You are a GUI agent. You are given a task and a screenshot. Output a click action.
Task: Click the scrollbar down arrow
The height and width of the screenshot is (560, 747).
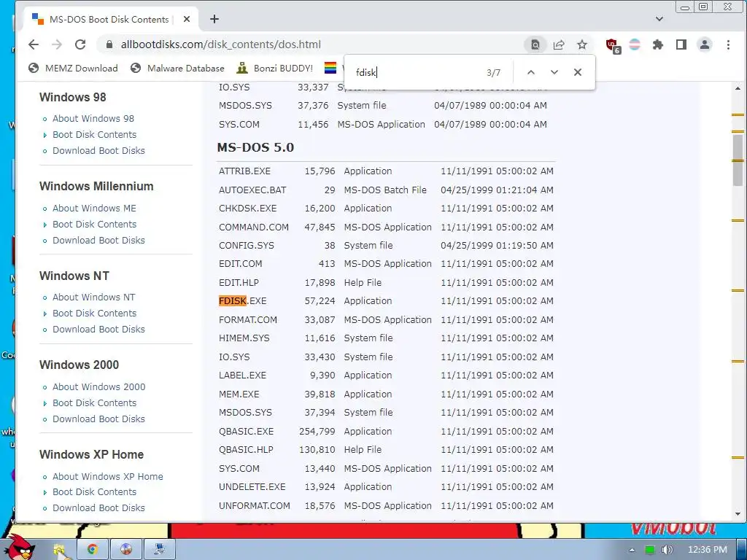pos(738,514)
